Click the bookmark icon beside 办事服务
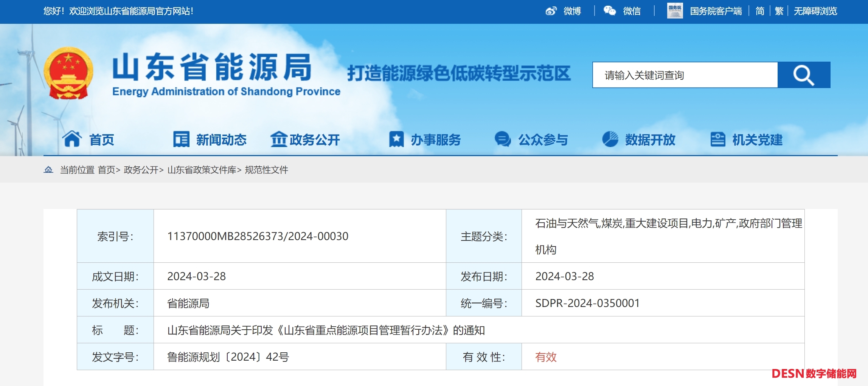Image resolution: width=868 pixels, height=386 pixels. coord(396,139)
